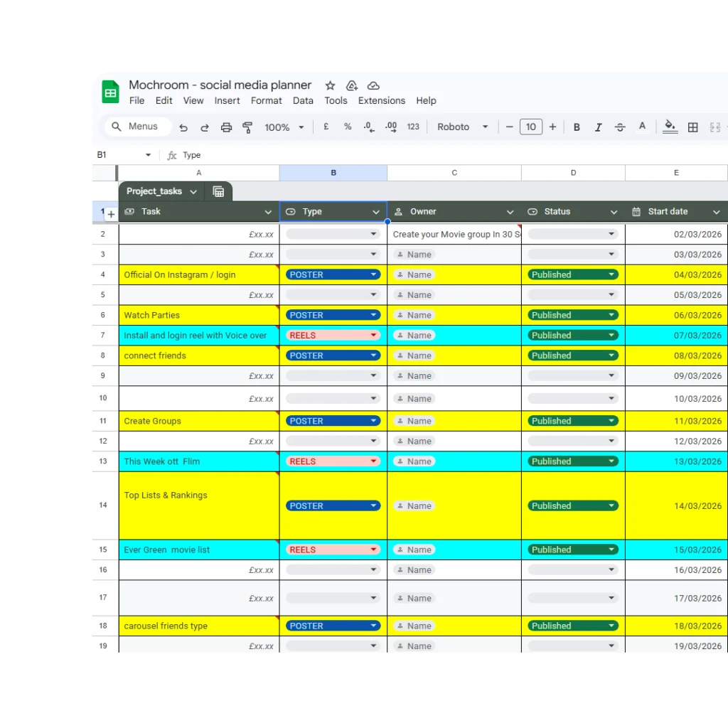Open the borders tool
The image size is (728, 728).
tap(693, 127)
